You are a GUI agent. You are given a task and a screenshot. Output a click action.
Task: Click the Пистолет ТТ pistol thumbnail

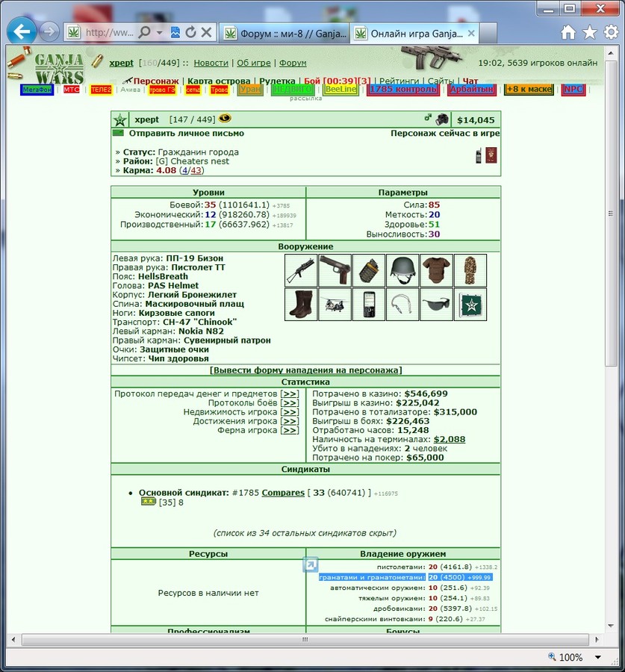[335, 270]
